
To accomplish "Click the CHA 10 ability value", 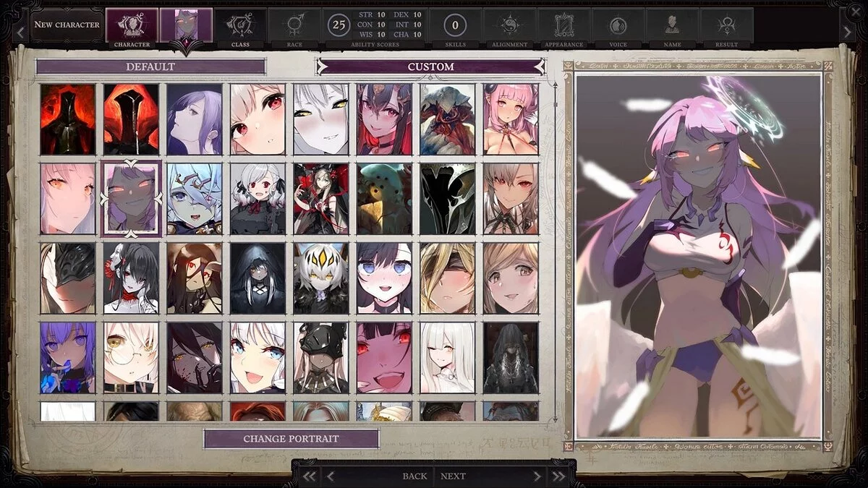I will click(409, 34).
